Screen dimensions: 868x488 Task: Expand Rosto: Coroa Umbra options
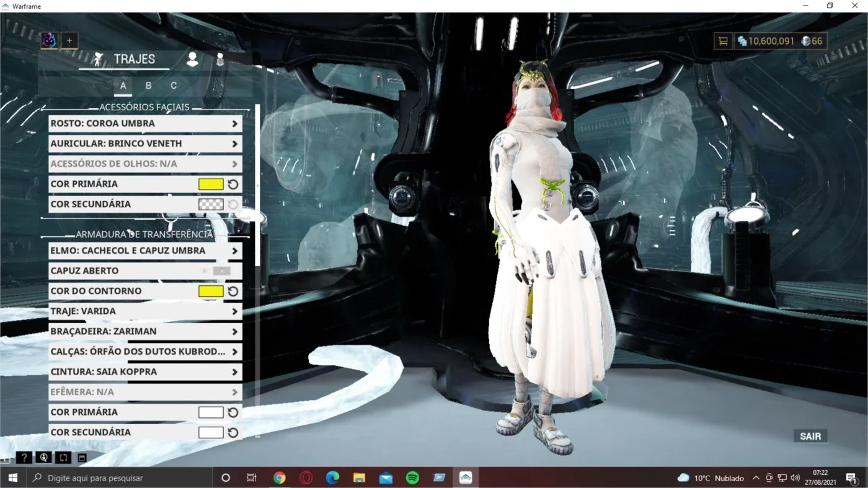click(x=145, y=123)
